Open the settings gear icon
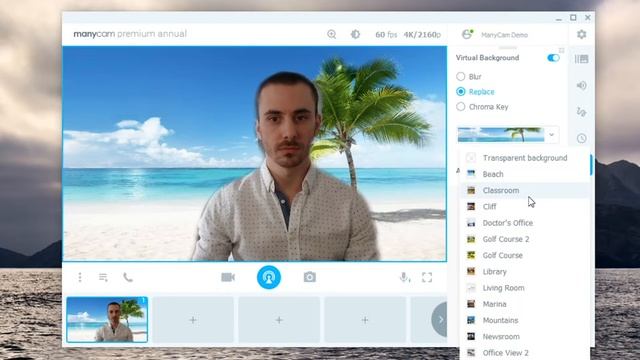Screen dimensions: 640x360 (x=582, y=34)
